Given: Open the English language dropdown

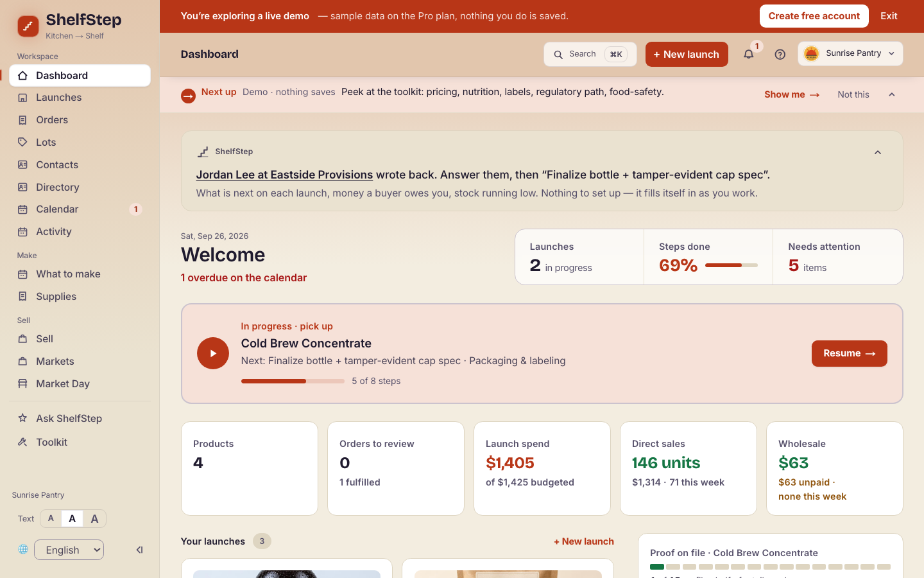Looking at the screenshot, I should 69,550.
